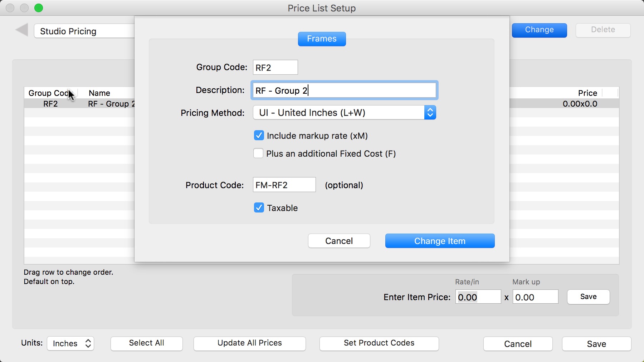The width and height of the screenshot is (644, 362).
Task: Enable Plus an additional Fixed Cost
Action: pos(258,153)
